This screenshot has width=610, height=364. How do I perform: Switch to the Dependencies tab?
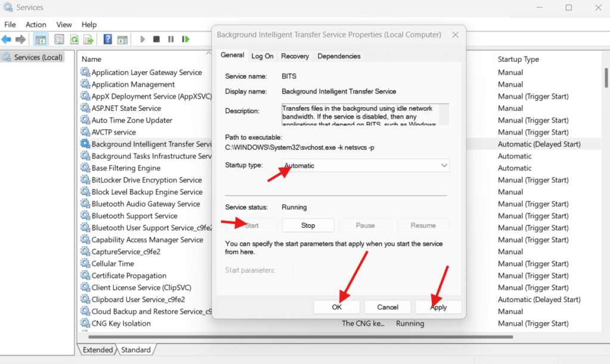coord(339,56)
